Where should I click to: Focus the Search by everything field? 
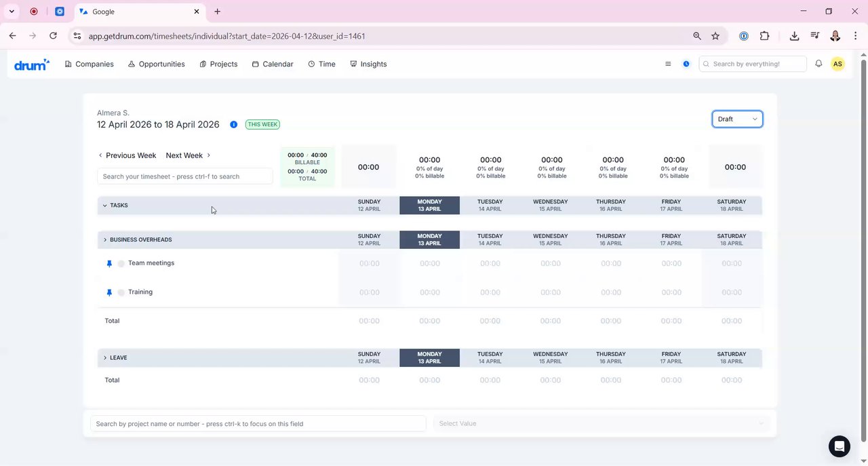tap(753, 64)
